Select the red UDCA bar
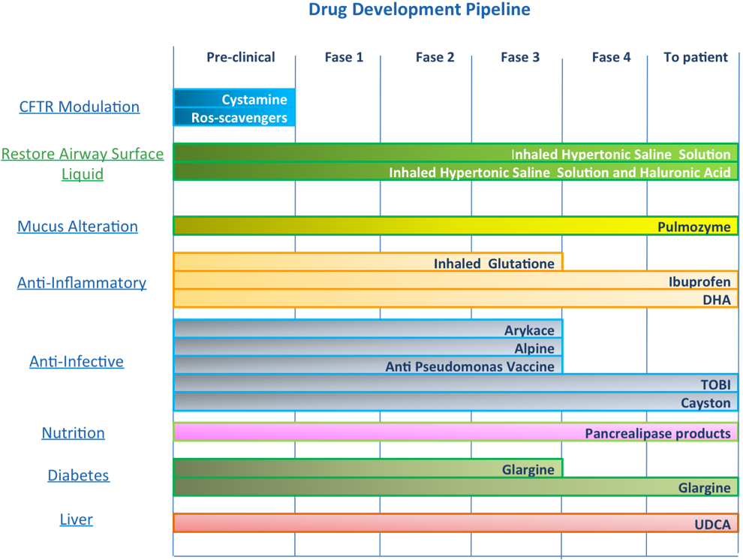The width and height of the screenshot is (743, 560). click(456, 523)
